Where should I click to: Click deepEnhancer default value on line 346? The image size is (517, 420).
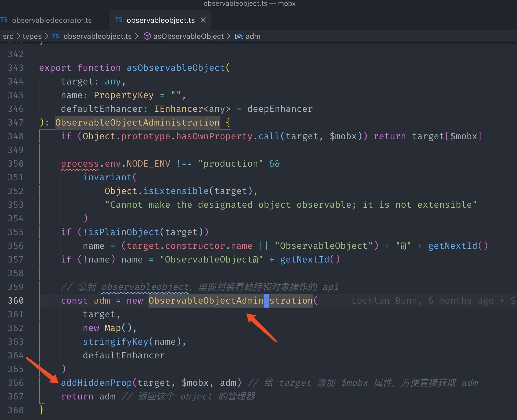(280, 109)
